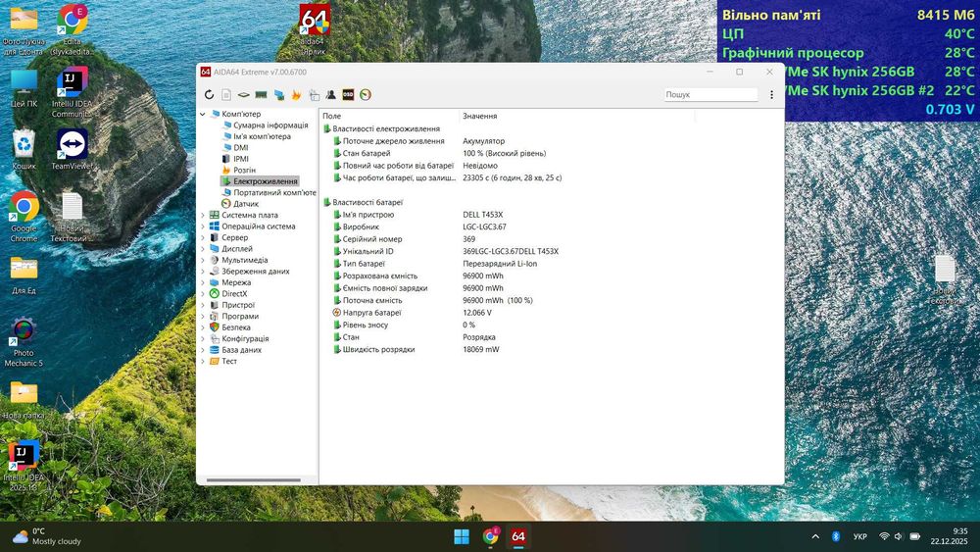The height and width of the screenshot is (552, 980).
Task: Click the Значення column header
Action: 480,117
